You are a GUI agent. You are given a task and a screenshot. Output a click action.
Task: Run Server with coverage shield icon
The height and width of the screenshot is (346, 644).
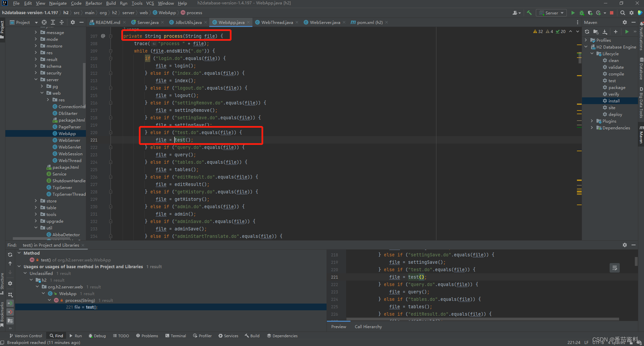(590, 13)
